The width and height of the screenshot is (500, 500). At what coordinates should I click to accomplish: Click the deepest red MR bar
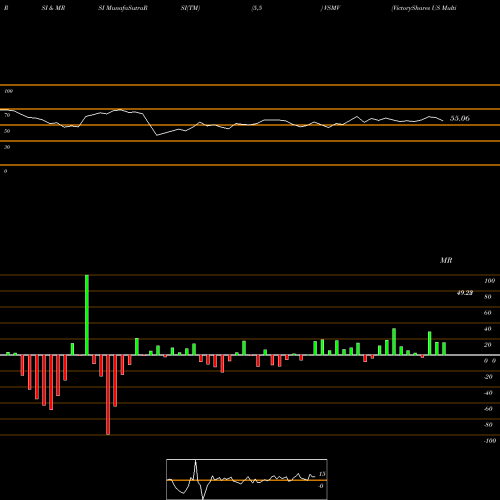click(x=108, y=395)
